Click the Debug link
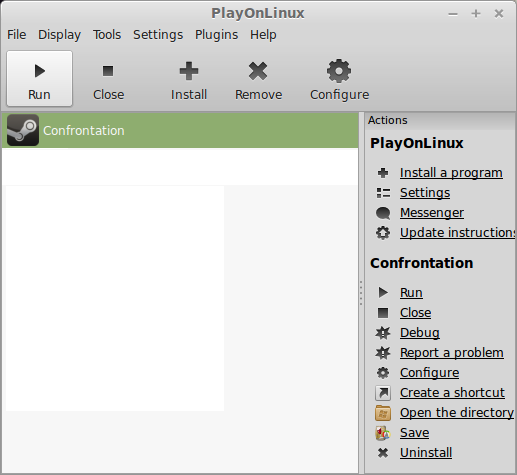 click(x=420, y=333)
